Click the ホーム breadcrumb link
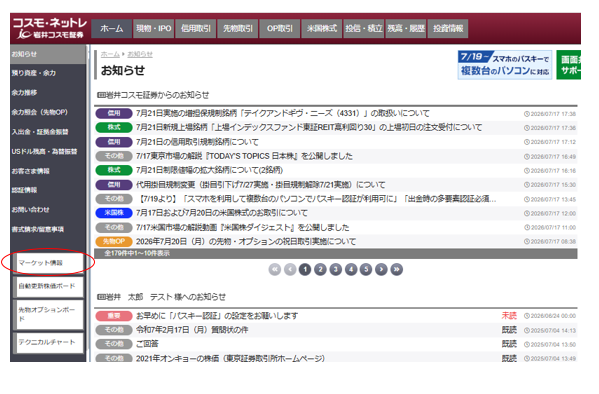 (x=110, y=54)
